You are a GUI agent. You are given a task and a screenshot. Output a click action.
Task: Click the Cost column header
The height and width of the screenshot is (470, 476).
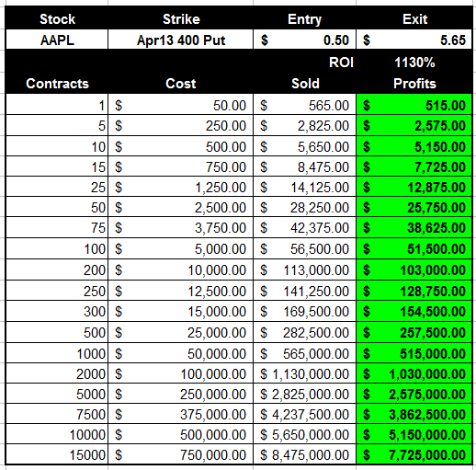tap(181, 84)
